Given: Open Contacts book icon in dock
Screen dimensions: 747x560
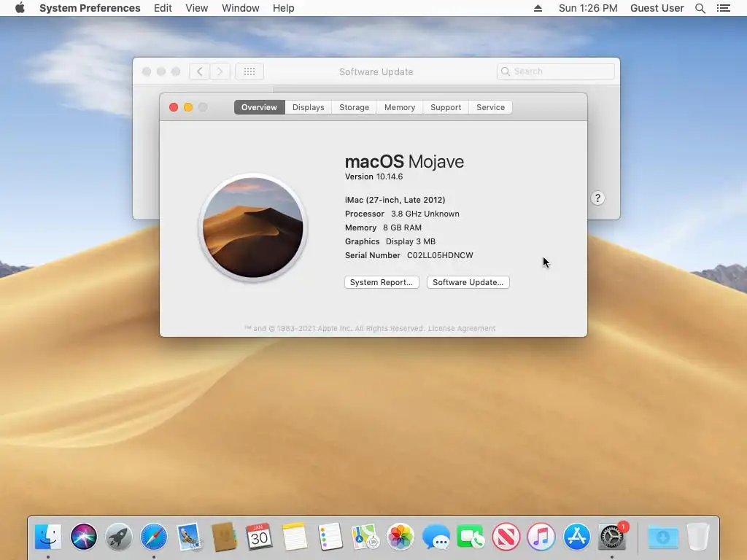Looking at the screenshot, I should [x=225, y=537].
